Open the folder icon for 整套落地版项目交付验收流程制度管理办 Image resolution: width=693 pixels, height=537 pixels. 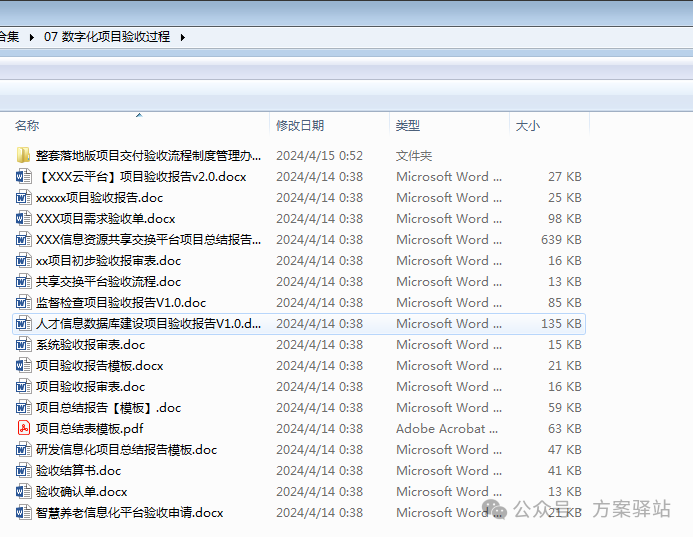coord(23,156)
